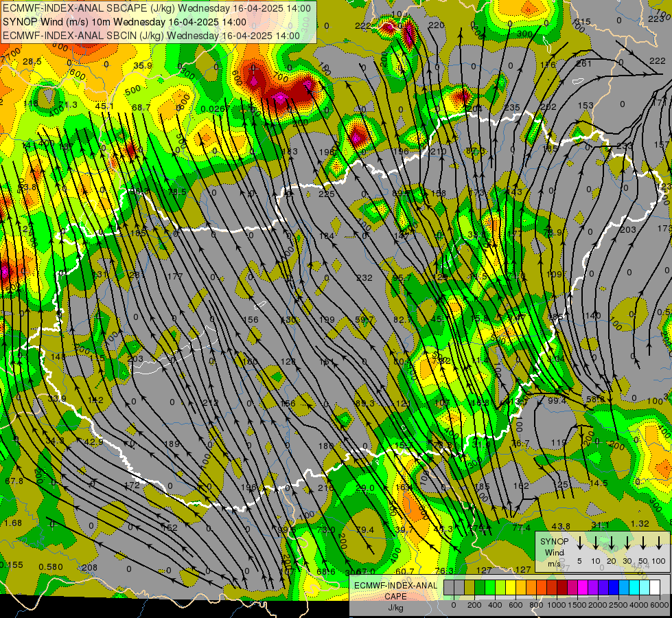Click the SYNOP wind arrow above 10
This screenshot has height=618, width=672.
tap(595, 543)
